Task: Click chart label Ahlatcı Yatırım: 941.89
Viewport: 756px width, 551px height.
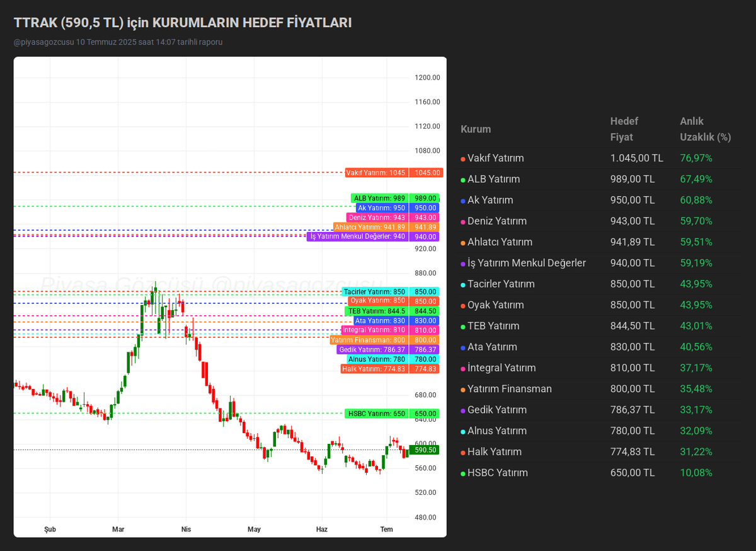Action: tap(370, 227)
